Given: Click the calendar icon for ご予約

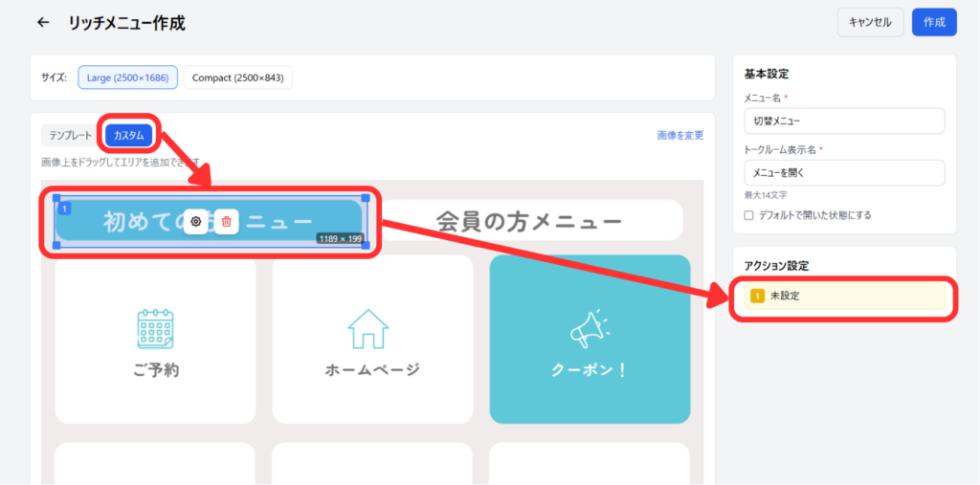Looking at the screenshot, I should pos(155,328).
